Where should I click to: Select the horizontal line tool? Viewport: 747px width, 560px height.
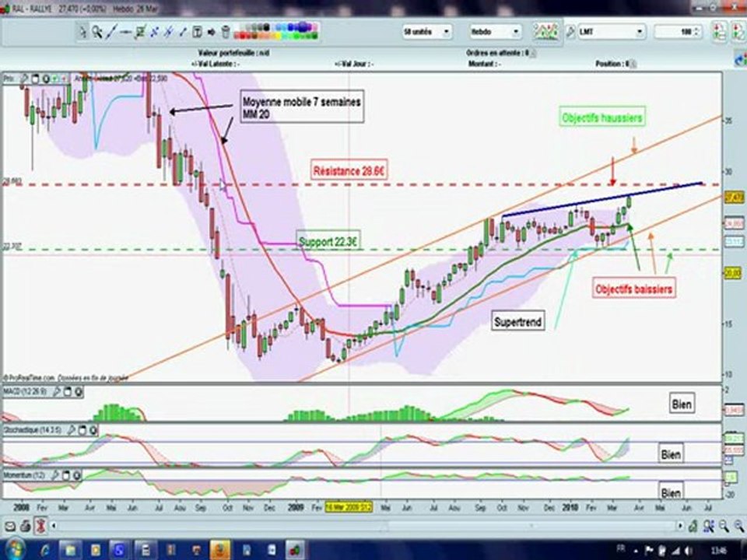(126, 32)
